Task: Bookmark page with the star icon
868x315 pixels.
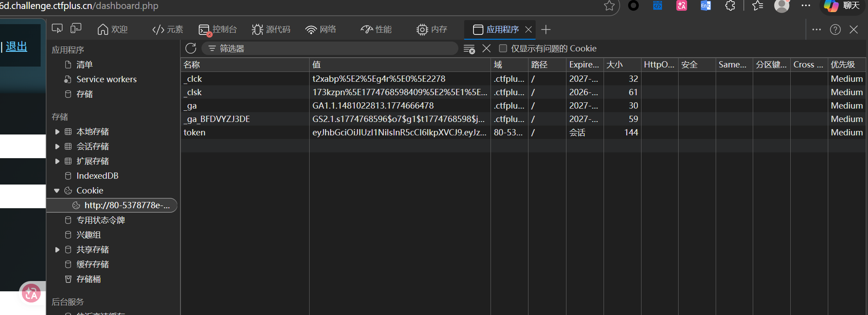Action: pos(609,6)
